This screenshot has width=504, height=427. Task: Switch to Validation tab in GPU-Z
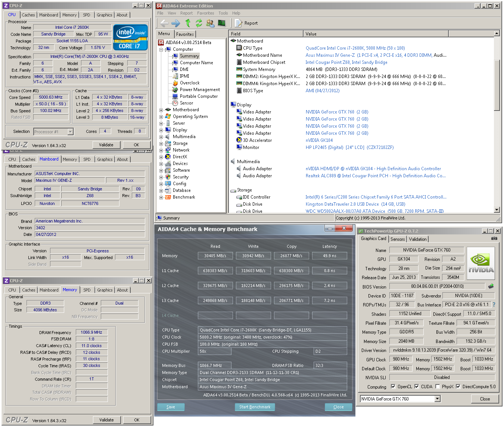pyautogui.click(x=417, y=239)
